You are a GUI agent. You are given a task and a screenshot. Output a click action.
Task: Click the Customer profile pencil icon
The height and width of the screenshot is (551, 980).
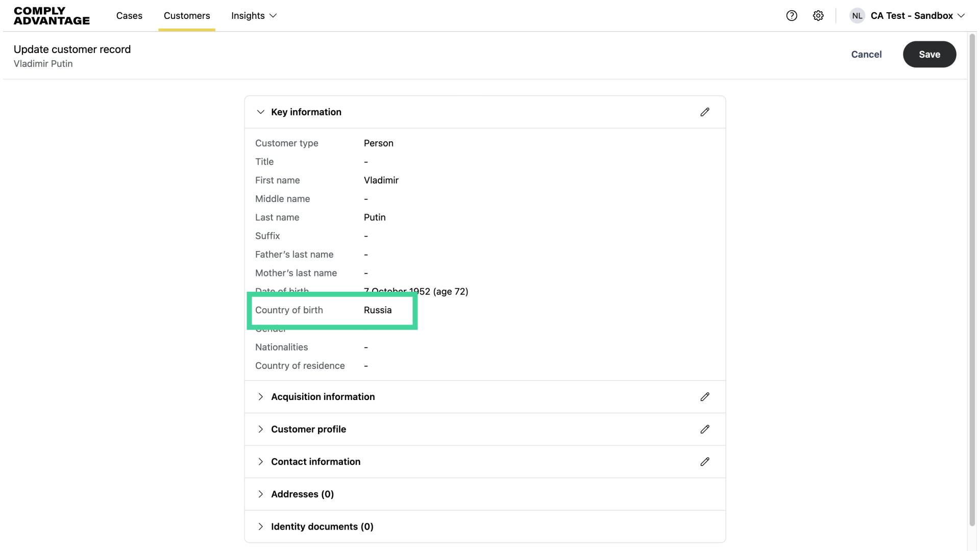705,429
